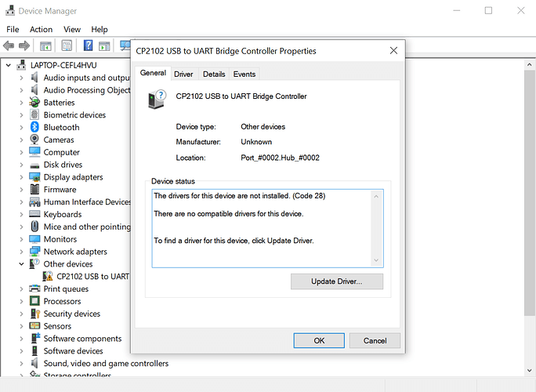Click the show/hide console tree toolbar icon
This screenshot has width=536, height=392.
pyautogui.click(x=45, y=45)
